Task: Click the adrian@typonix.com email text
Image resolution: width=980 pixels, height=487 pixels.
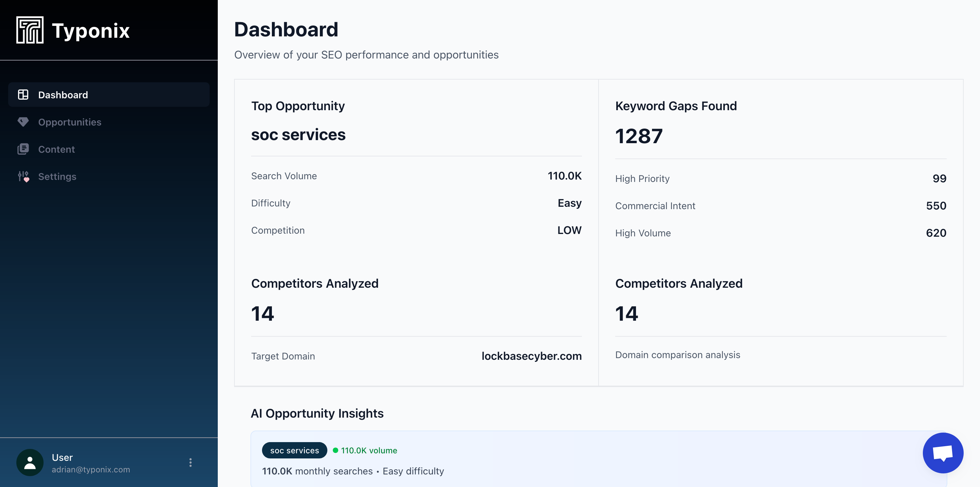Action: point(91,470)
